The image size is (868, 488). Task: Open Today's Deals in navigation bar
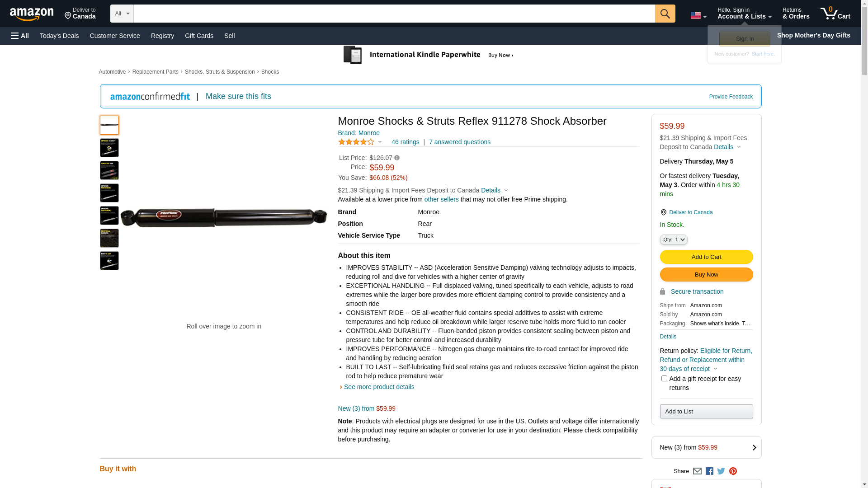click(x=59, y=36)
